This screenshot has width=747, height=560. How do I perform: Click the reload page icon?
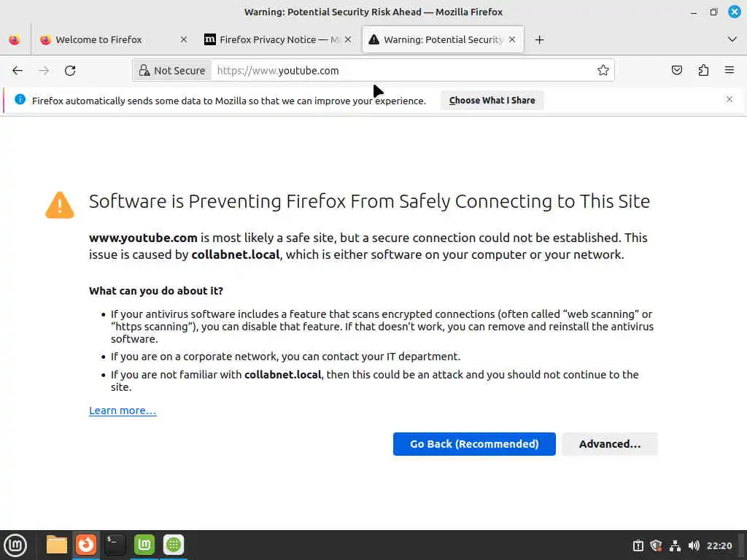(70, 71)
